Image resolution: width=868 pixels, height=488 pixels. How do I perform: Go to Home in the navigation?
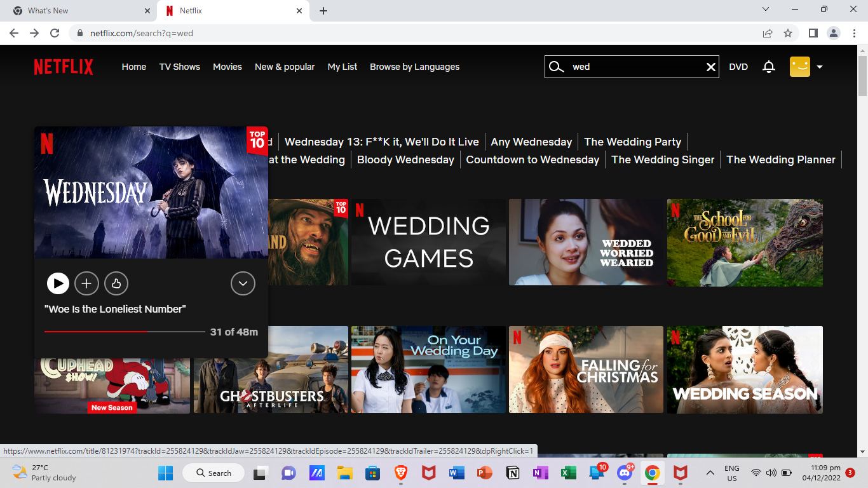[134, 67]
